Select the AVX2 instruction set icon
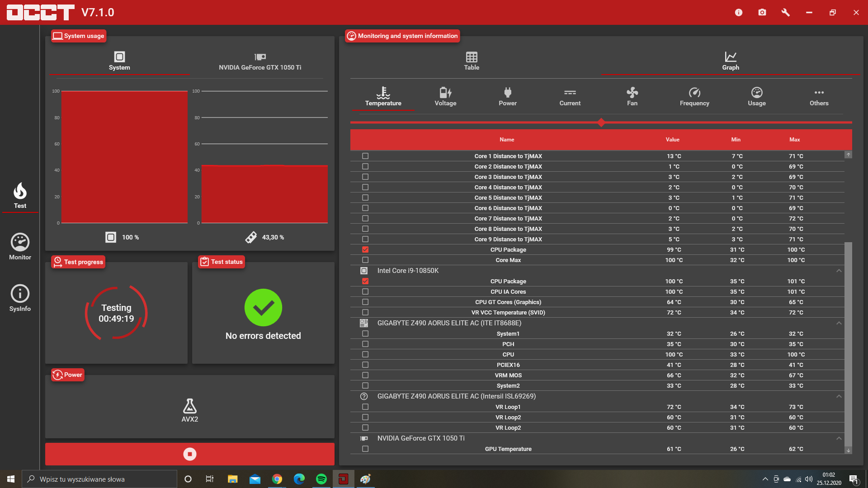The height and width of the screenshot is (488, 868). [x=190, y=406]
